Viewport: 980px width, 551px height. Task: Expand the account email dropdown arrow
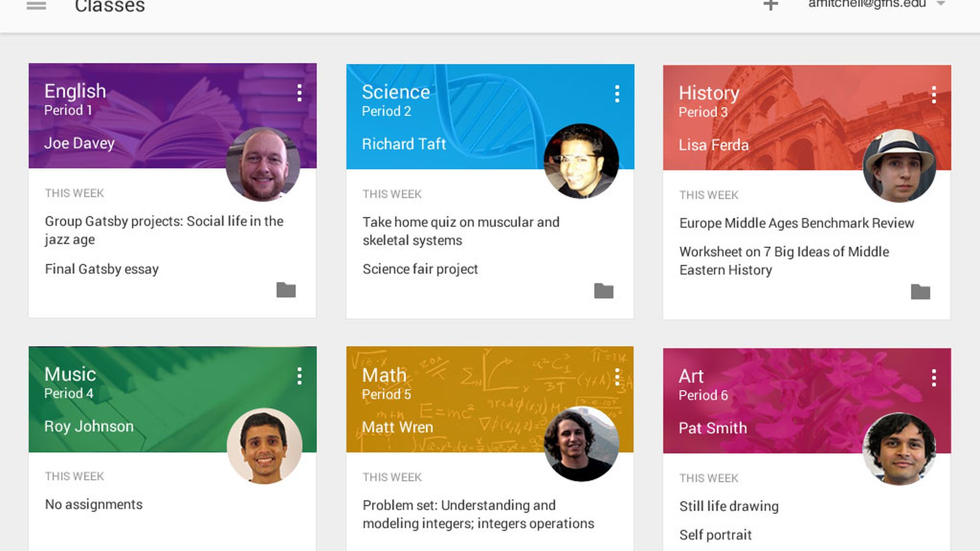pyautogui.click(x=941, y=4)
